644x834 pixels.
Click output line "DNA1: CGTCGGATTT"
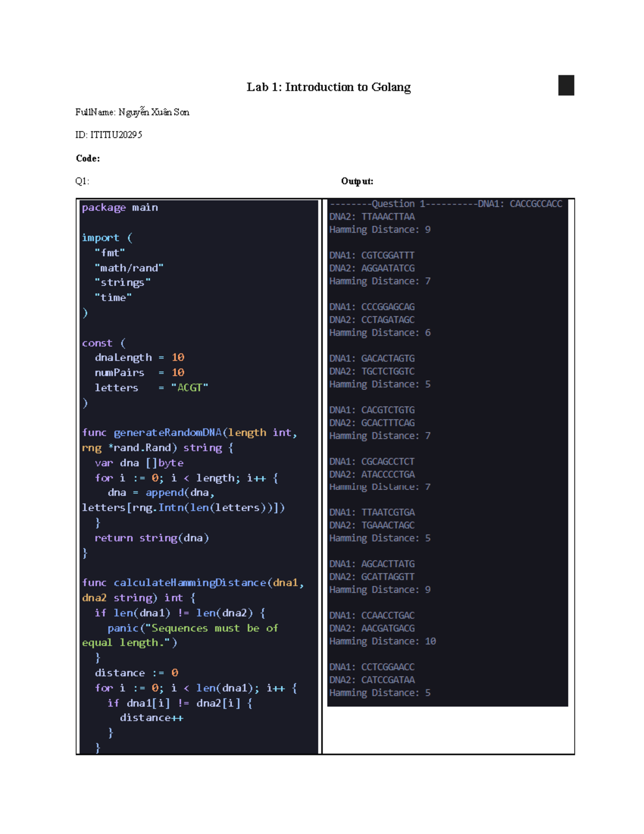coord(372,256)
